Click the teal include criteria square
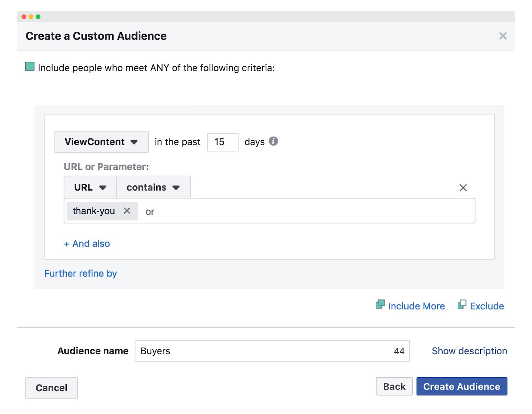Screen dimensions: 532x414 30,67
